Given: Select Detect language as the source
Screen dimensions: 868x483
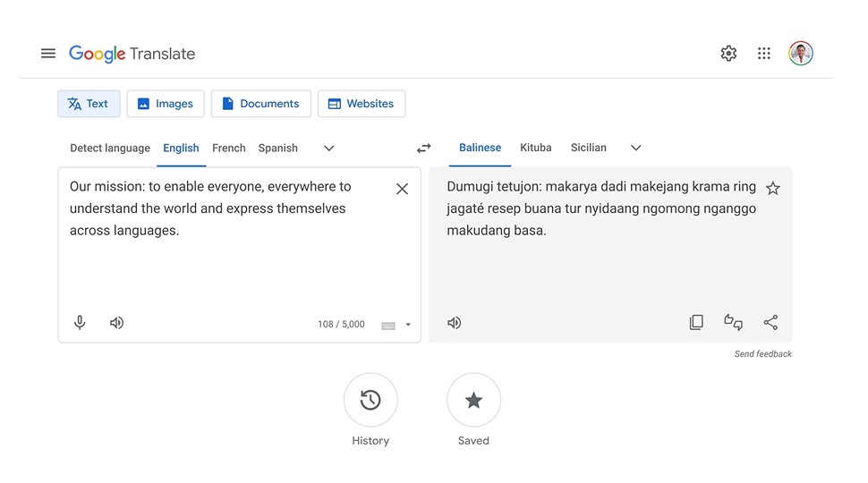Looking at the screenshot, I should click(109, 148).
